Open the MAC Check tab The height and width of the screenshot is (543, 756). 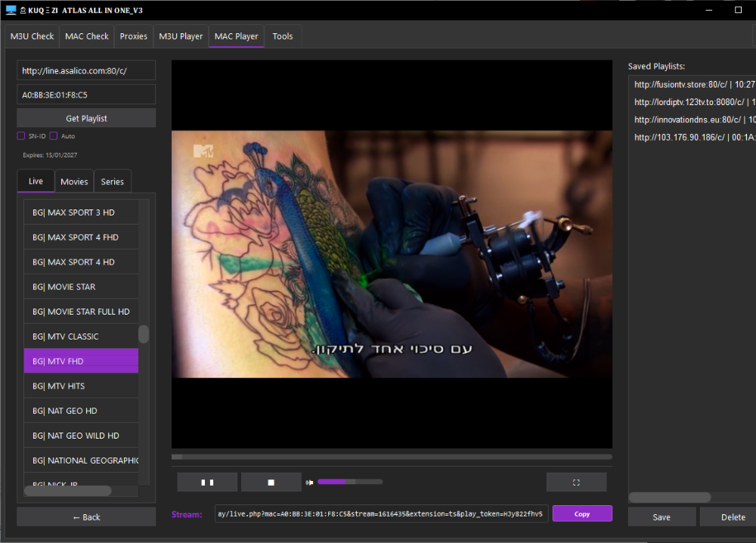click(x=87, y=36)
